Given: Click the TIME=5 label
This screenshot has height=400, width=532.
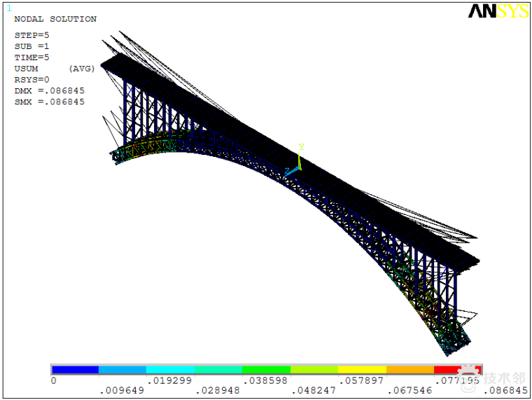Looking at the screenshot, I should [x=31, y=57].
